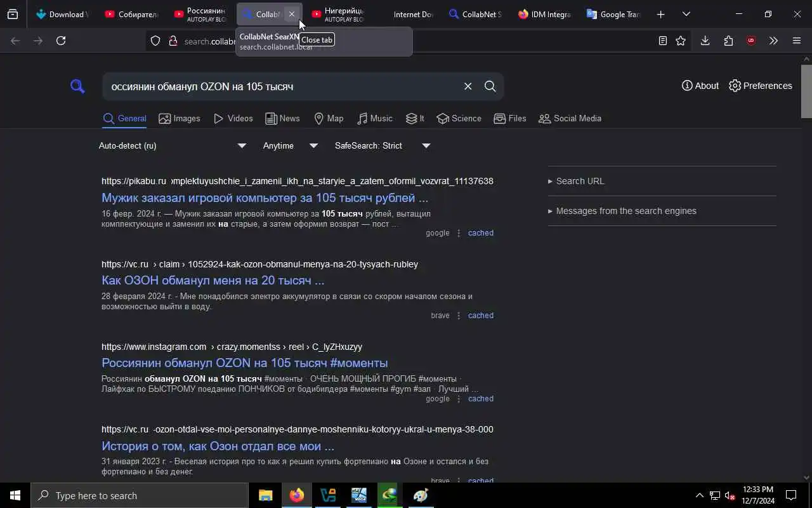
Task: Open the downloads panel
Action: pyautogui.click(x=705, y=41)
